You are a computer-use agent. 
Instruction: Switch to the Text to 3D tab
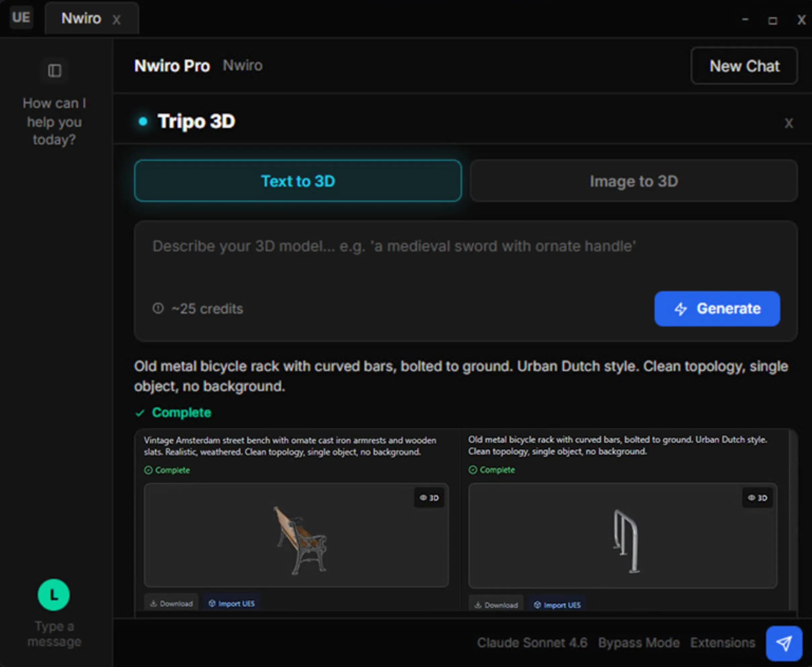click(298, 181)
